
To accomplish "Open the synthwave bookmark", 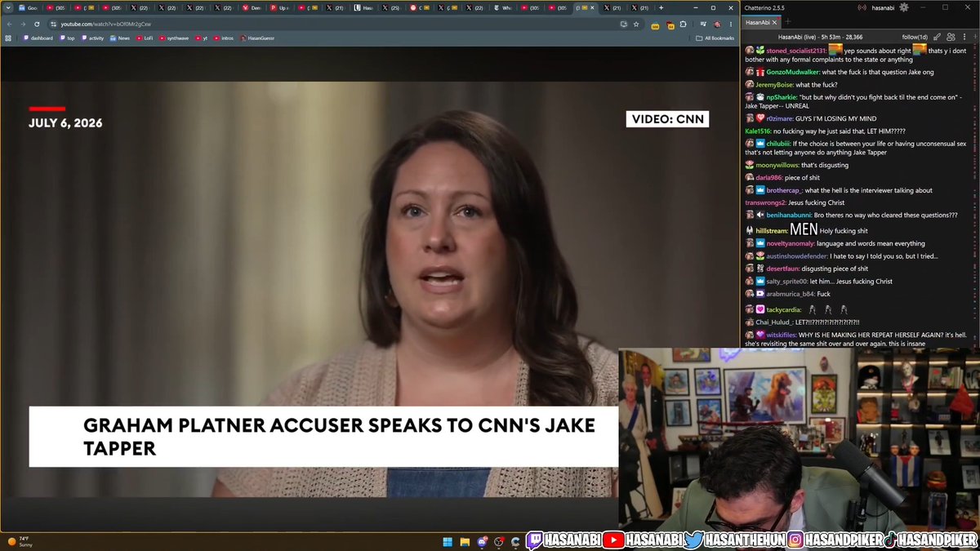I will pyautogui.click(x=174, y=38).
